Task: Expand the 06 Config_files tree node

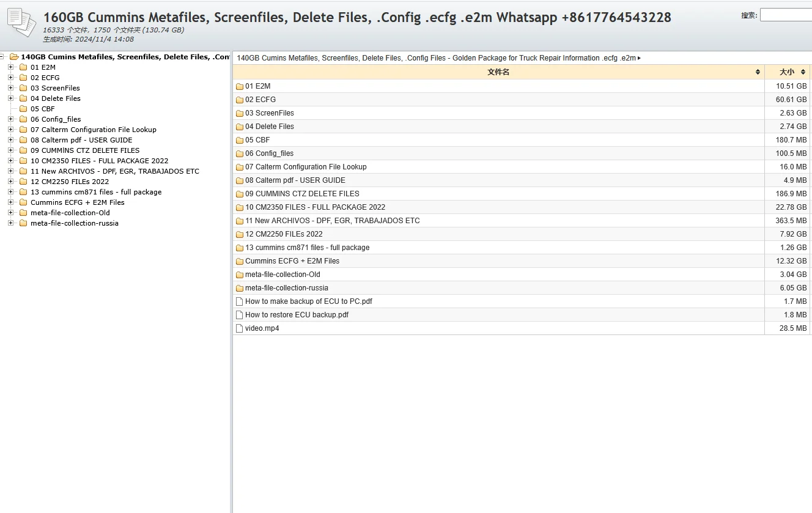Action: [10, 119]
